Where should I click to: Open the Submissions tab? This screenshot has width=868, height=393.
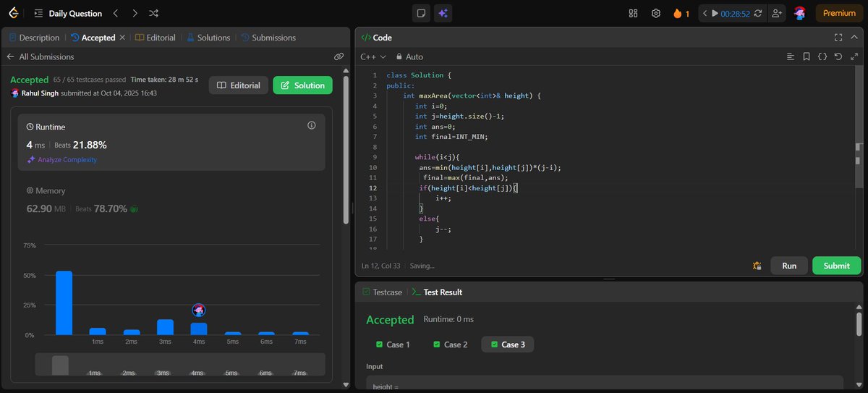pyautogui.click(x=268, y=38)
